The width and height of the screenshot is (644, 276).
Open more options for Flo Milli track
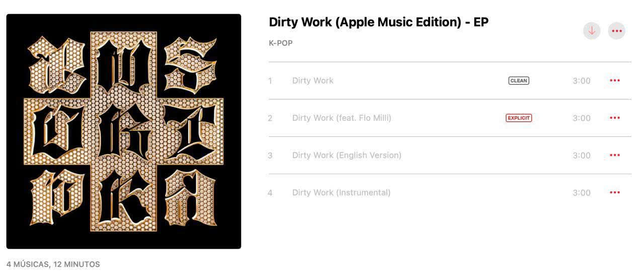tap(615, 118)
